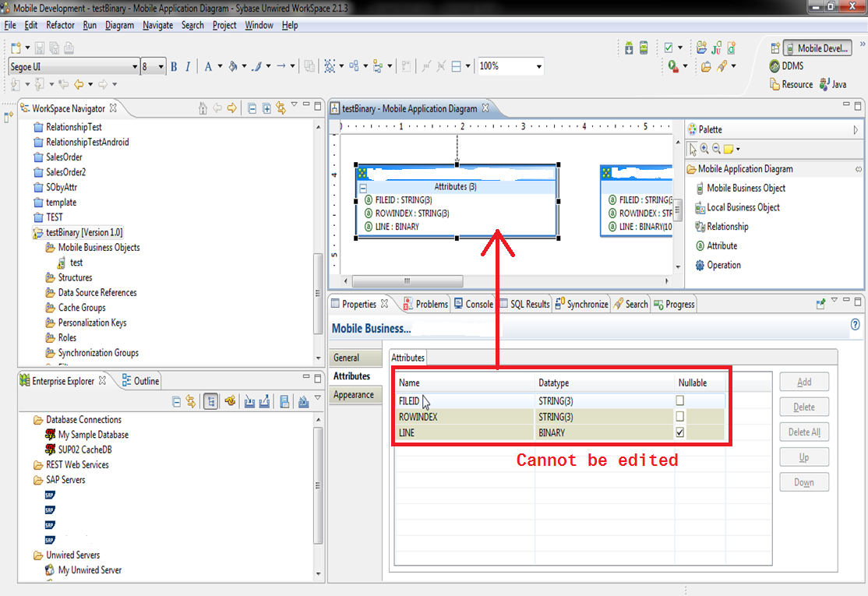Open the 100% zoom dropdown
The width and height of the screenshot is (868, 596).
pyautogui.click(x=539, y=67)
